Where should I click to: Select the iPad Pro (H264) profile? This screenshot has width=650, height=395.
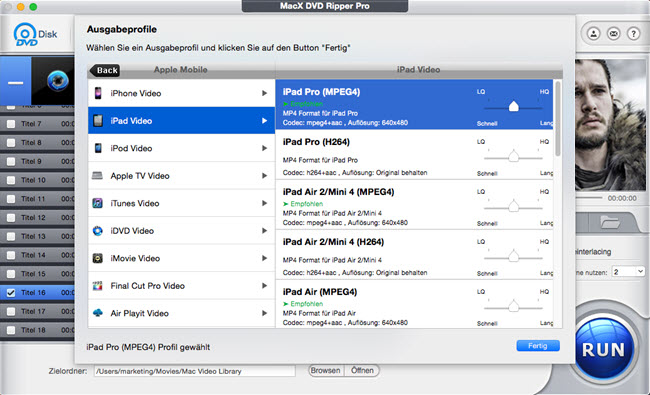tap(414, 155)
